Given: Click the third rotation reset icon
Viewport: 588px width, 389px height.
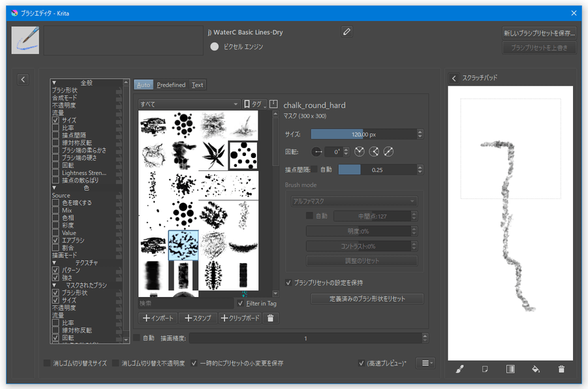Looking at the screenshot, I should pos(388,151).
